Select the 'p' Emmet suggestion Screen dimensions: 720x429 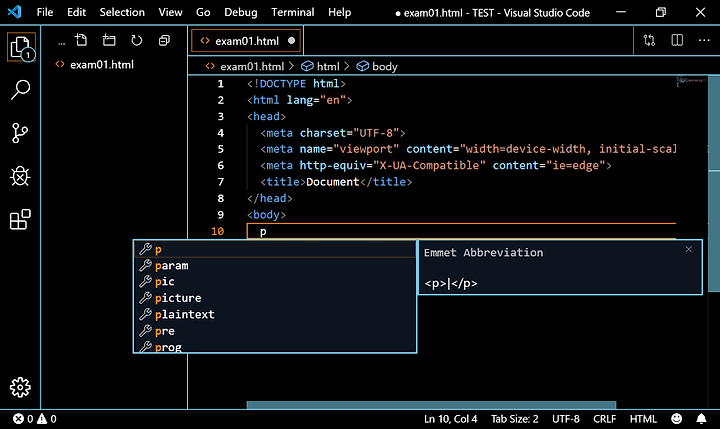click(x=275, y=249)
